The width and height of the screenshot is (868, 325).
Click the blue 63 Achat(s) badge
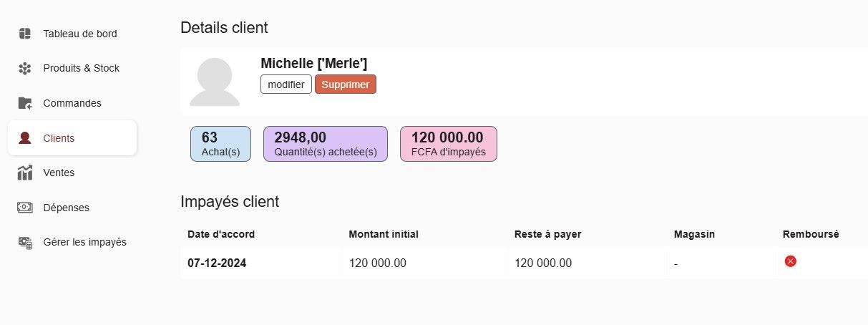pos(220,144)
